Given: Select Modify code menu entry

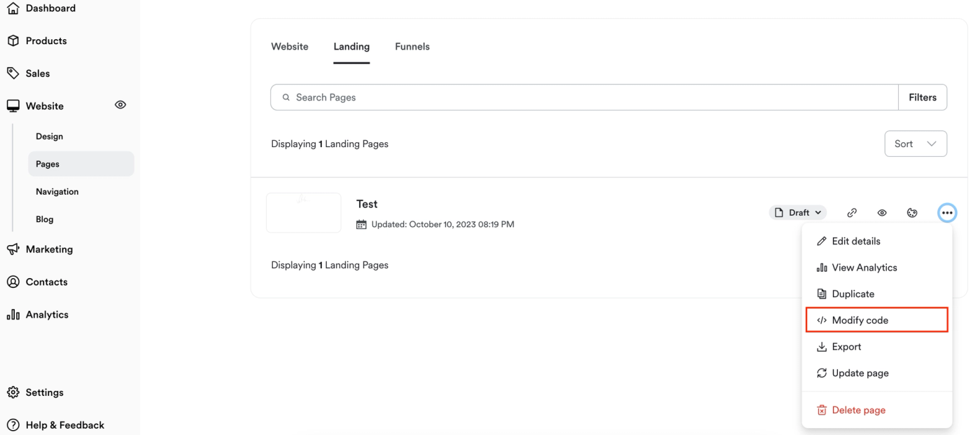Looking at the screenshot, I should tap(877, 320).
